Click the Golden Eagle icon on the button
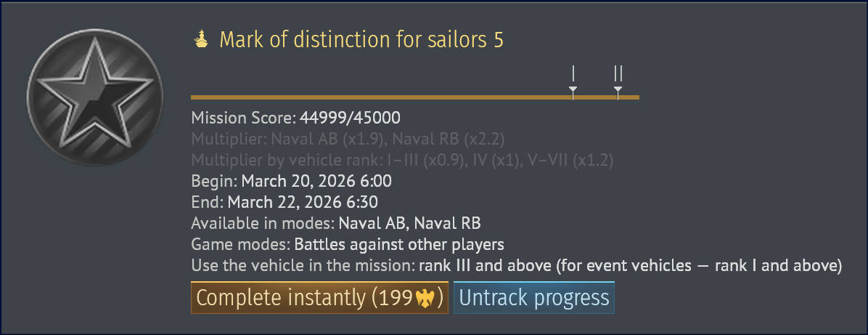Viewport: 868px width, 335px height. pyautogui.click(x=424, y=299)
